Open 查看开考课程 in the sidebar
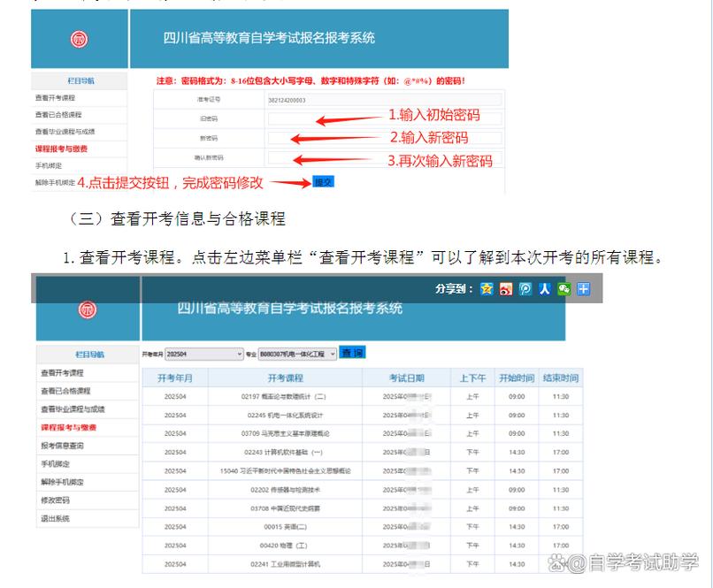This screenshot has width=713, height=588. [x=62, y=371]
